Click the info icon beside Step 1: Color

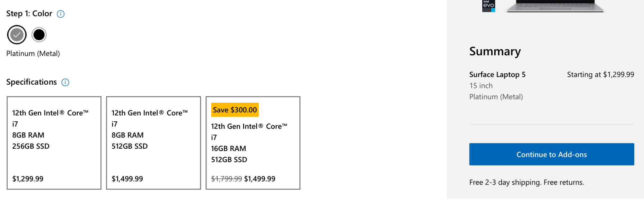61,14
